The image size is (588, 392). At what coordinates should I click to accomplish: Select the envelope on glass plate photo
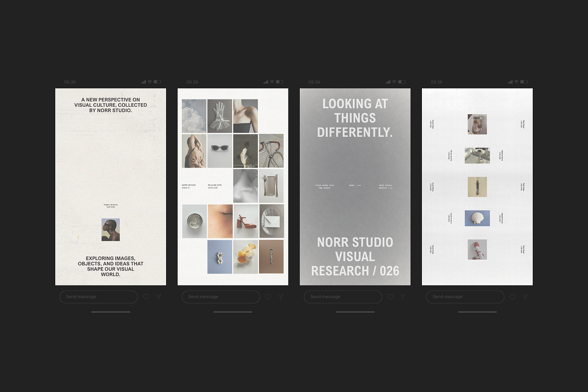pyautogui.click(x=271, y=221)
